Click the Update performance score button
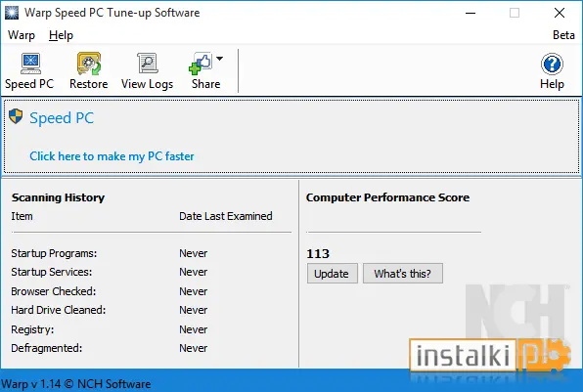The width and height of the screenshot is (583, 392). (332, 274)
